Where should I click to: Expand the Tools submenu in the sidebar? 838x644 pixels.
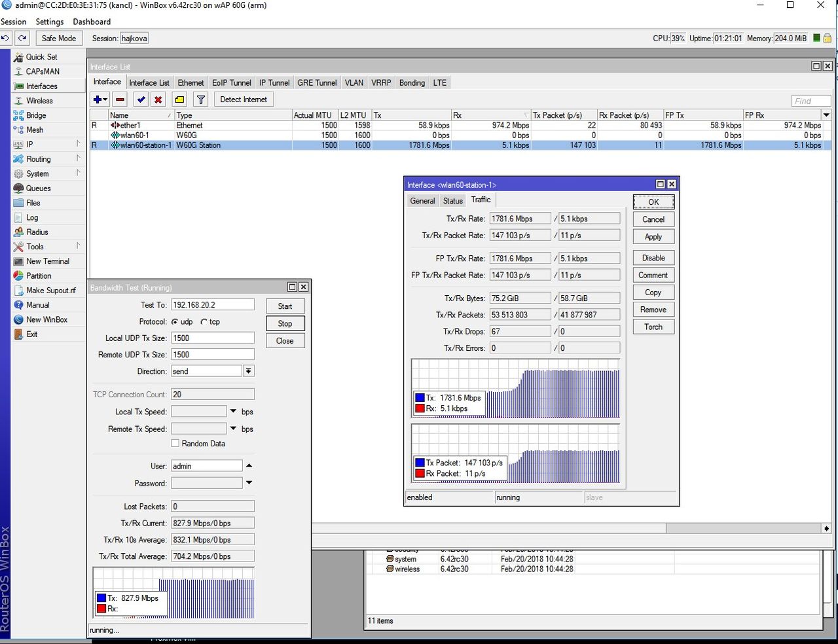(x=78, y=246)
